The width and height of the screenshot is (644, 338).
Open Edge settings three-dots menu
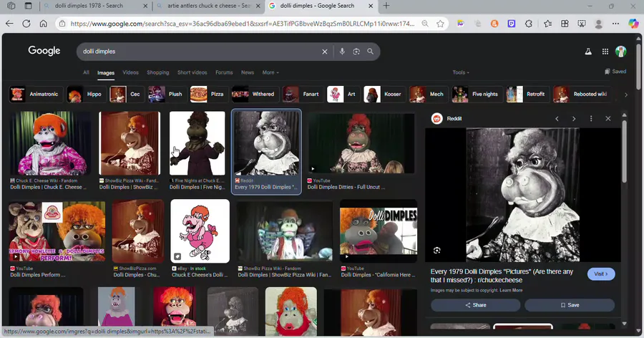(x=615, y=24)
